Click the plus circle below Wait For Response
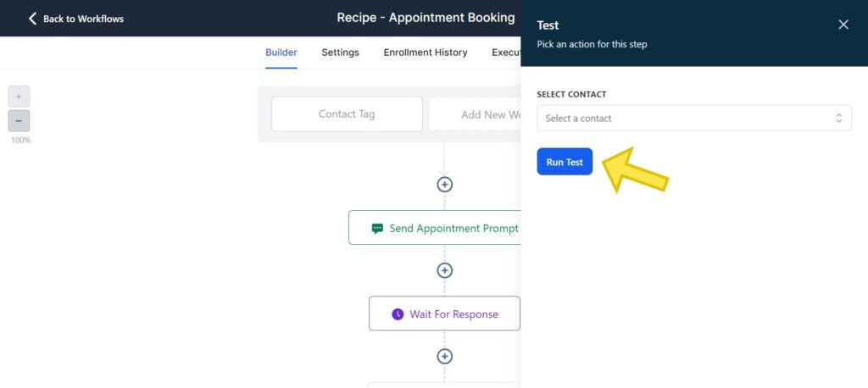The width and height of the screenshot is (868, 388). click(x=444, y=357)
